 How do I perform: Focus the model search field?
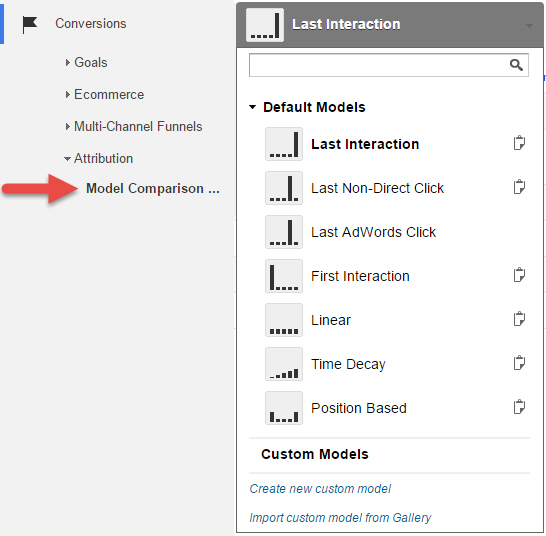coord(389,65)
